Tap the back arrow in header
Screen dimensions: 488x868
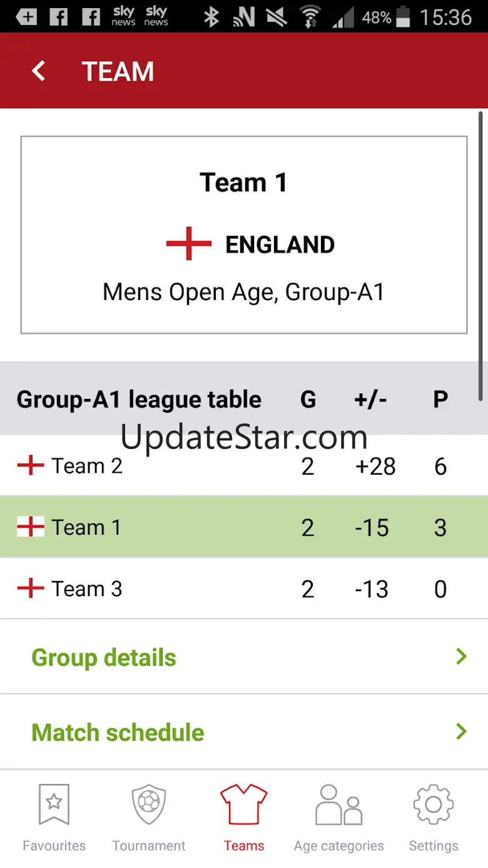pos(39,71)
